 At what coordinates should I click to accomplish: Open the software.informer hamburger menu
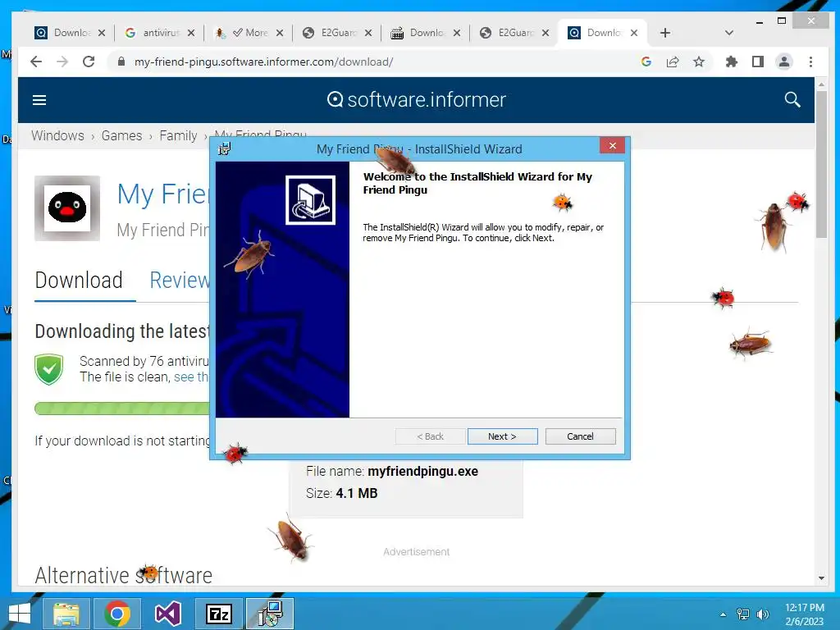pos(39,100)
